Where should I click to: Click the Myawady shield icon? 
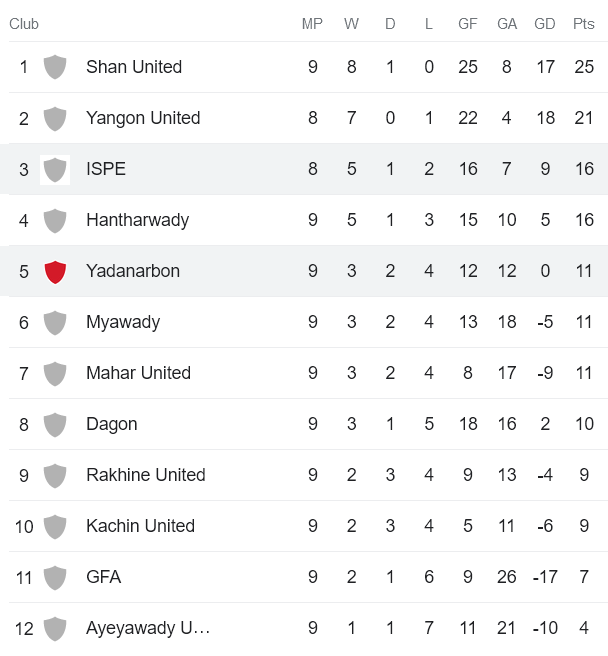(x=55, y=322)
